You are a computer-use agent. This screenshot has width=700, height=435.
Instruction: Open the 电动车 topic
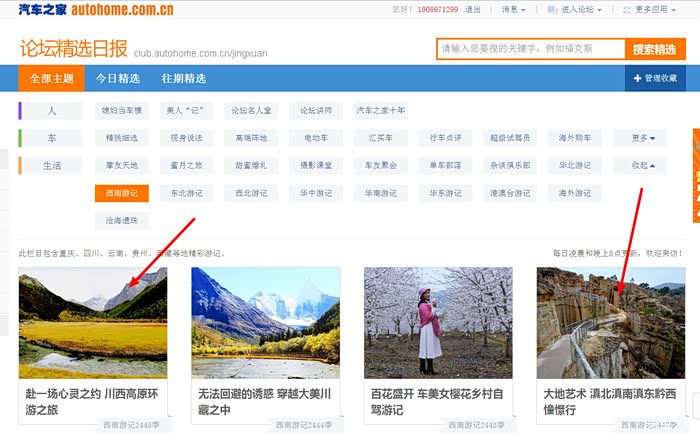(316, 138)
